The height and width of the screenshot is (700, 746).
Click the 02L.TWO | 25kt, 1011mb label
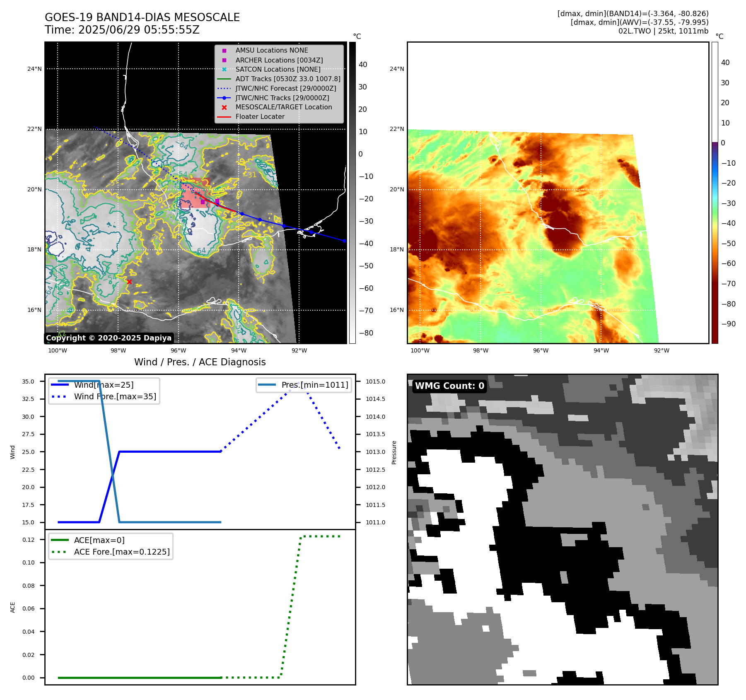[663, 31]
